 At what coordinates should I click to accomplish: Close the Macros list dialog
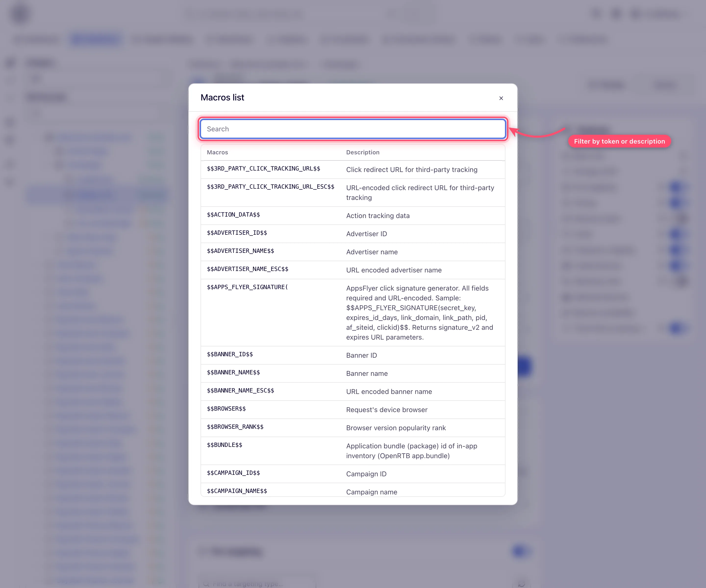click(501, 98)
